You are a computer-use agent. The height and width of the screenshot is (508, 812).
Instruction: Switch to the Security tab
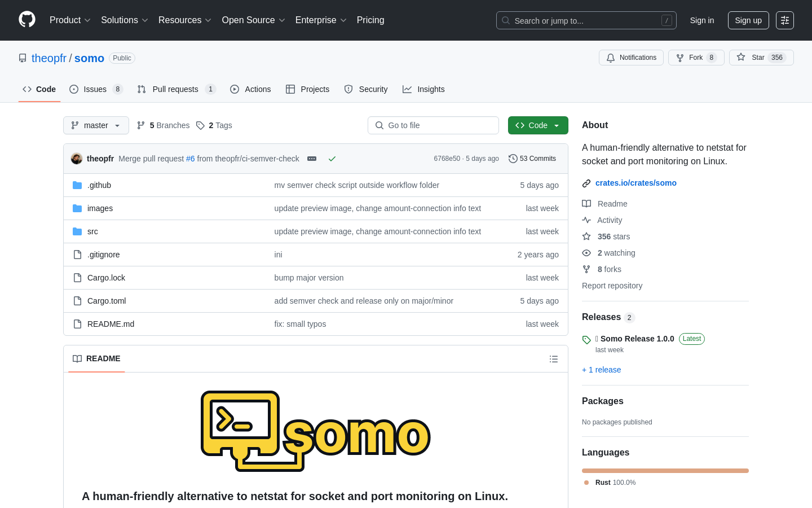pyautogui.click(x=366, y=89)
